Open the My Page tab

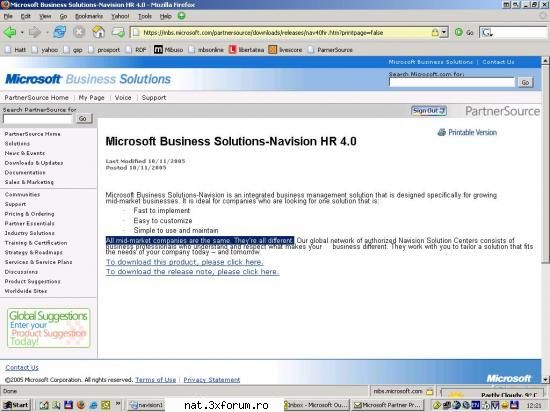pos(92,98)
